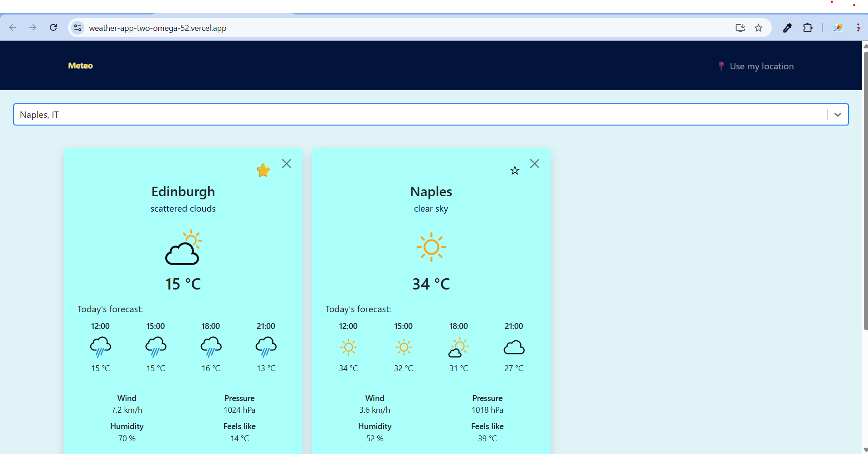Click the 15 °C main Edinburgh temperature
This screenshot has height=454, width=868.
183,284
